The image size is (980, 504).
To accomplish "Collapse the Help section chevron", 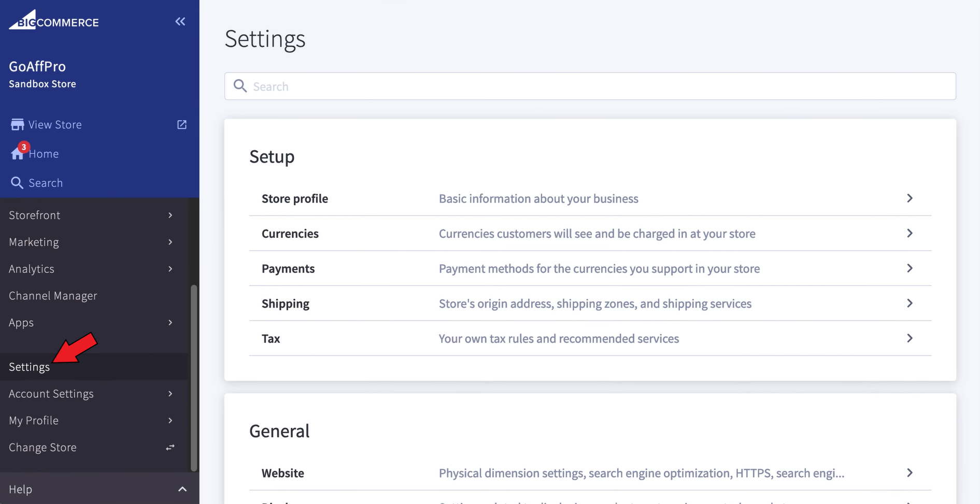I will click(182, 489).
